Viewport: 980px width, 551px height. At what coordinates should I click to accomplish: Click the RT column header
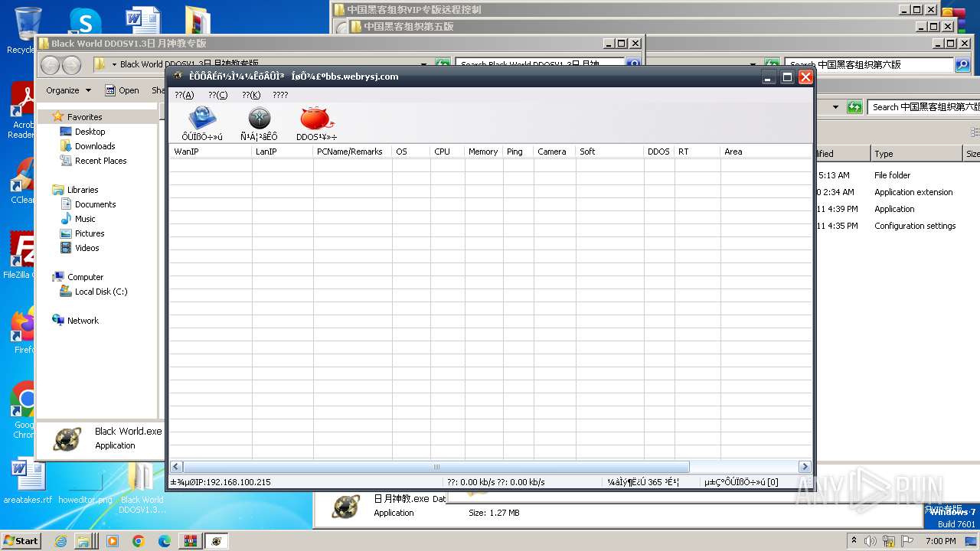tap(697, 152)
